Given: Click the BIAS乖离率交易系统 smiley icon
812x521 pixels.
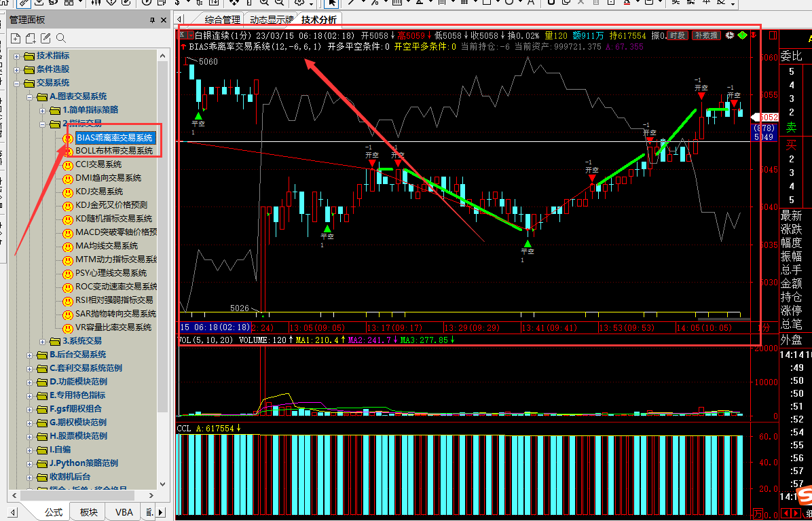Looking at the screenshot, I should pyautogui.click(x=67, y=139).
